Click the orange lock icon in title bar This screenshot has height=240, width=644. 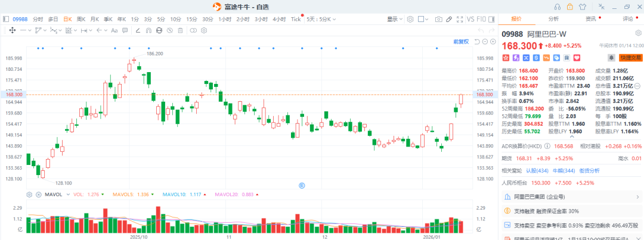(x=570, y=6)
